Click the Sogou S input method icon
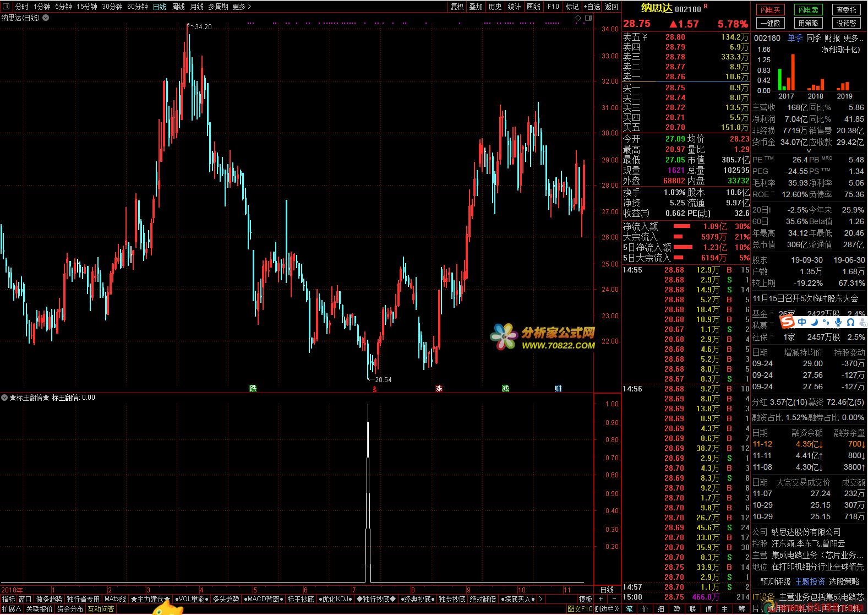 pos(788,322)
